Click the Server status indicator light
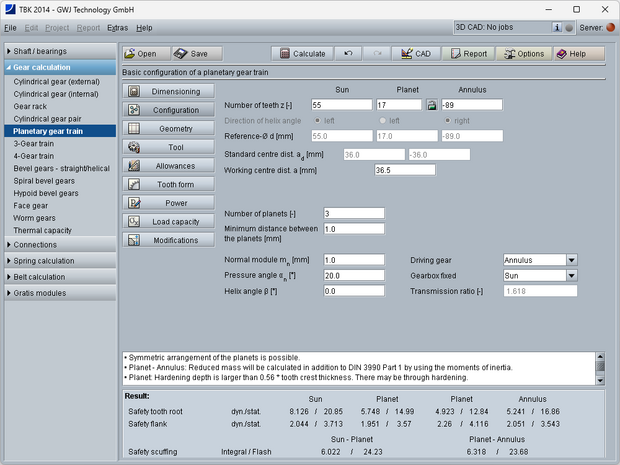 (x=611, y=27)
